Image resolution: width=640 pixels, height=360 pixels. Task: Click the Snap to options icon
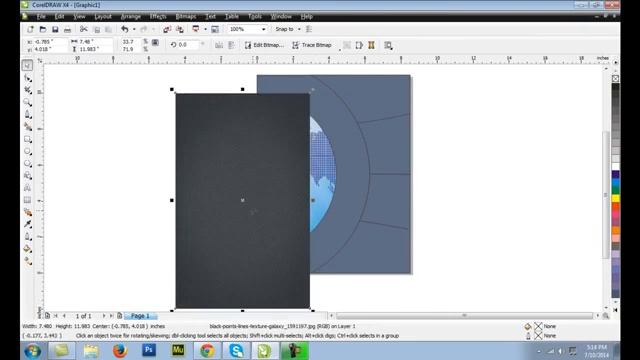(309, 29)
